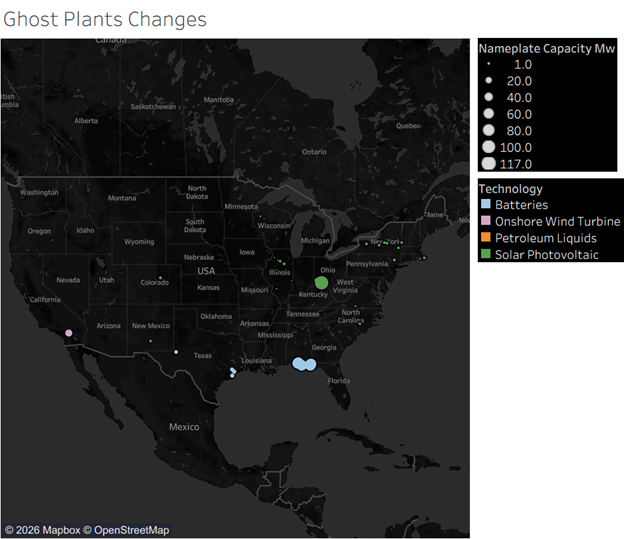Select the pink wind turbine mark in Southern California

pos(69,333)
